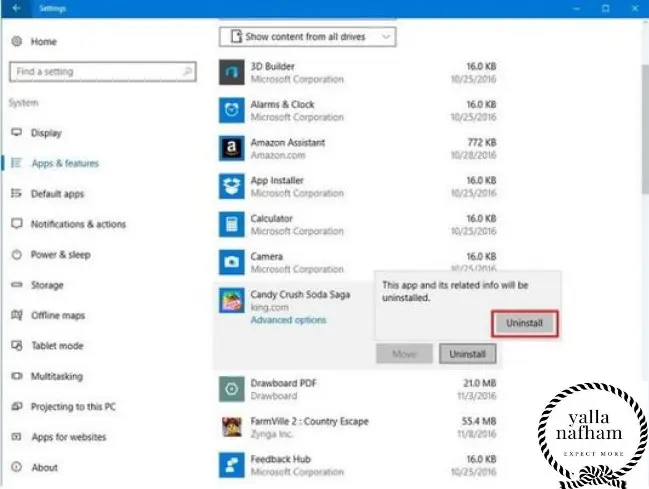
Task: Select Camera app name
Action: 267,256
